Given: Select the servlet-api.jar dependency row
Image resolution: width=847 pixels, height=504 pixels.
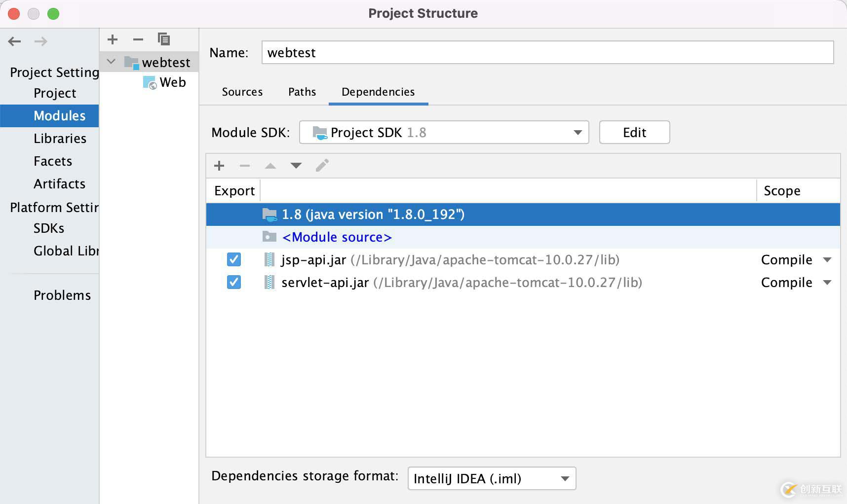Looking at the screenshot, I should 523,283.
